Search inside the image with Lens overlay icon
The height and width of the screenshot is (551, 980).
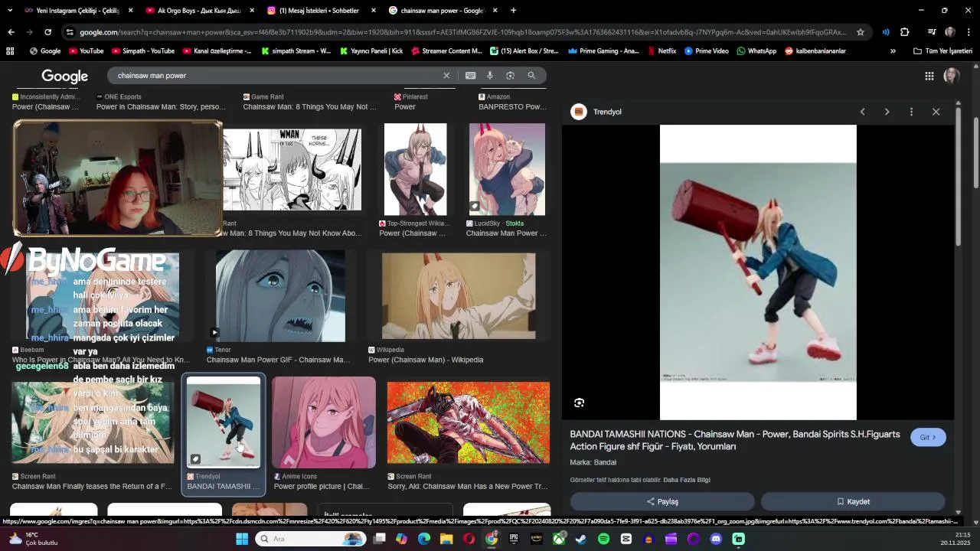(579, 403)
